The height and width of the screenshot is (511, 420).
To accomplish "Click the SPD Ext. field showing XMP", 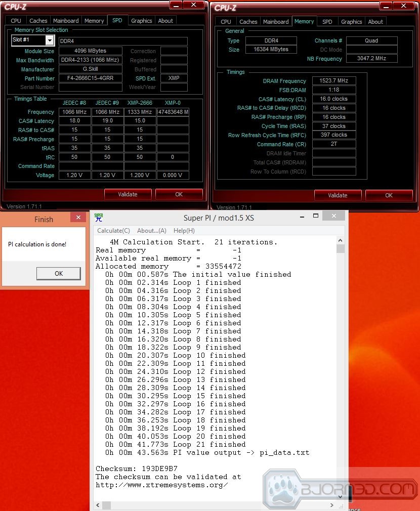I will click(174, 78).
